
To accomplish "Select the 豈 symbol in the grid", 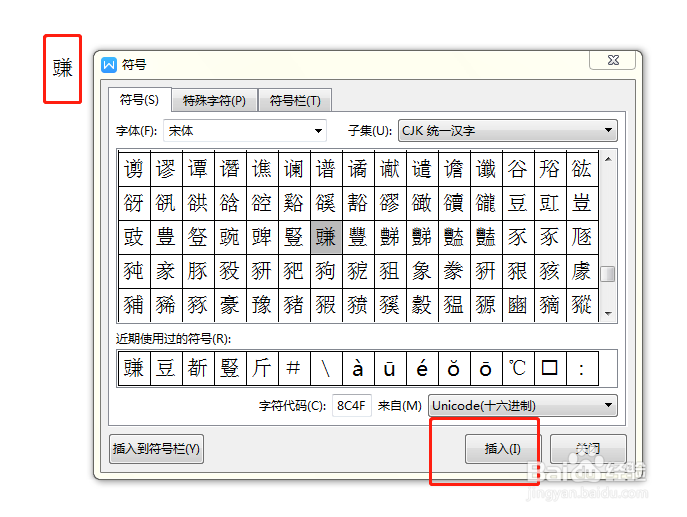I will (582, 203).
